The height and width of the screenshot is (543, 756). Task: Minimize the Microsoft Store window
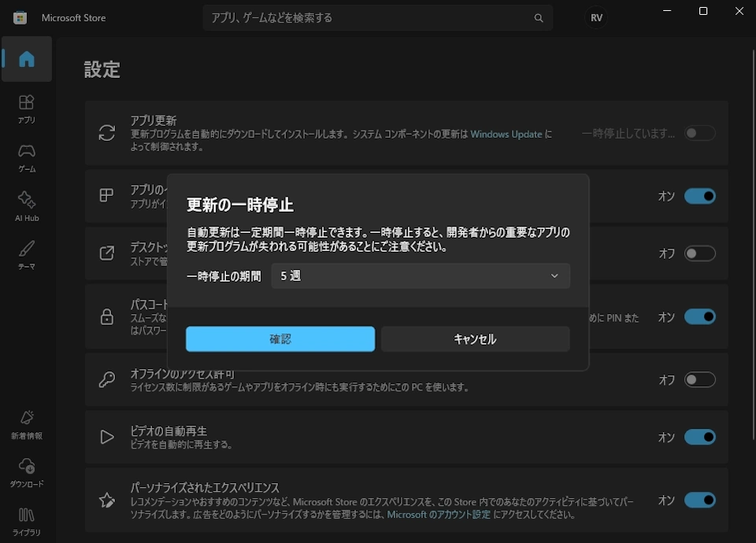(x=667, y=11)
